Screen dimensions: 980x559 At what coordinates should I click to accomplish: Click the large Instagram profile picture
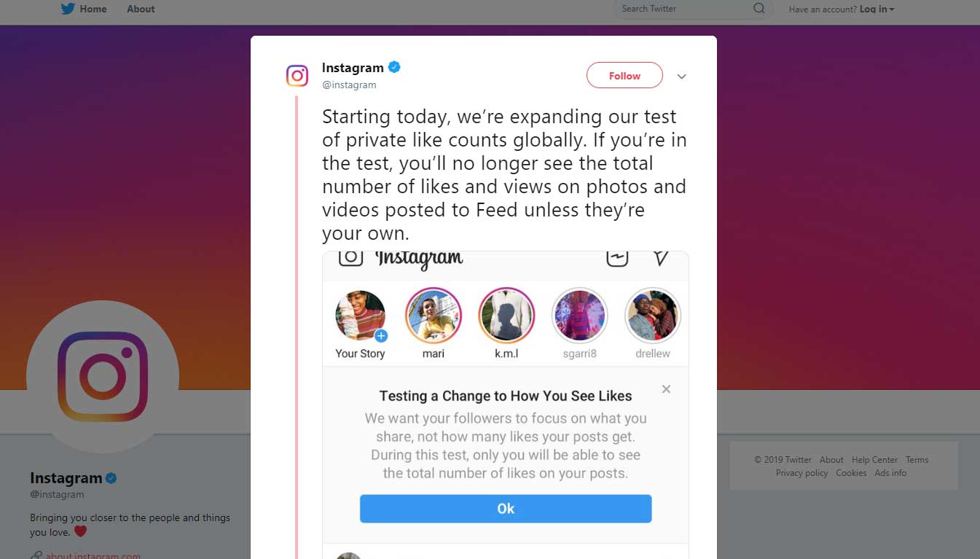tap(103, 376)
